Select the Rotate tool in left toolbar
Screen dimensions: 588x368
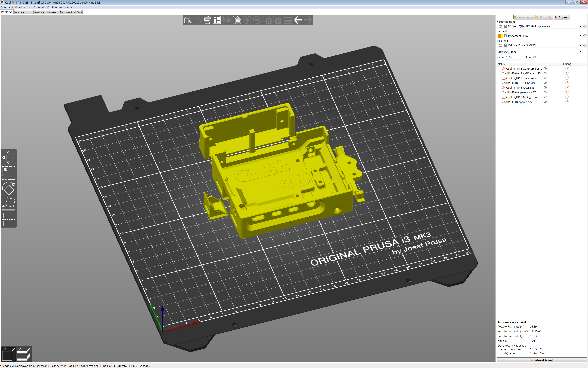point(9,188)
